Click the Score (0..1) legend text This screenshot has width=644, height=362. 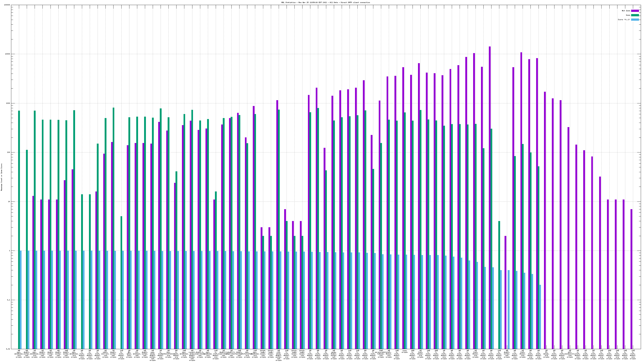(624, 20)
